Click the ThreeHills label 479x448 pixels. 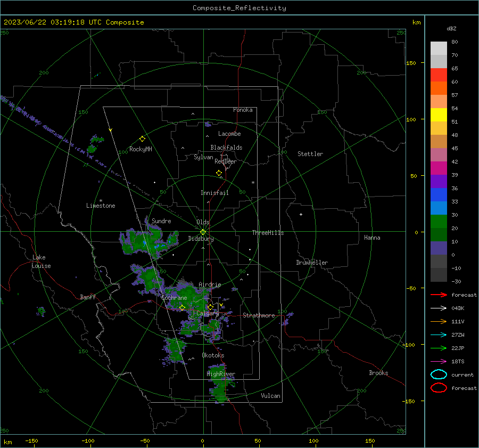click(268, 233)
